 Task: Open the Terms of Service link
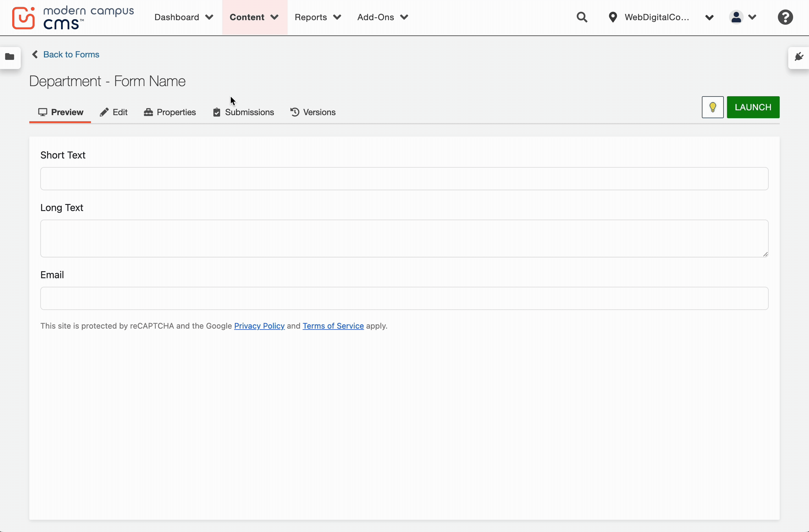[333, 326]
